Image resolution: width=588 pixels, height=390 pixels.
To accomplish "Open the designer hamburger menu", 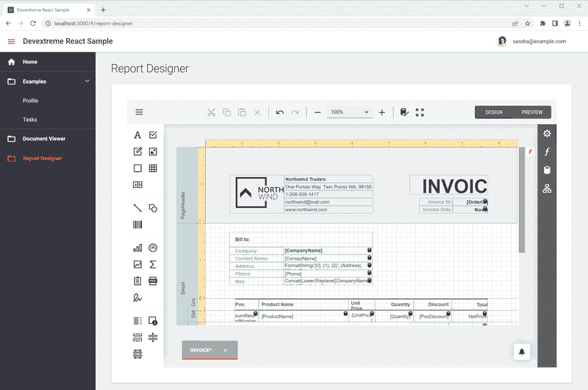I will coord(139,112).
